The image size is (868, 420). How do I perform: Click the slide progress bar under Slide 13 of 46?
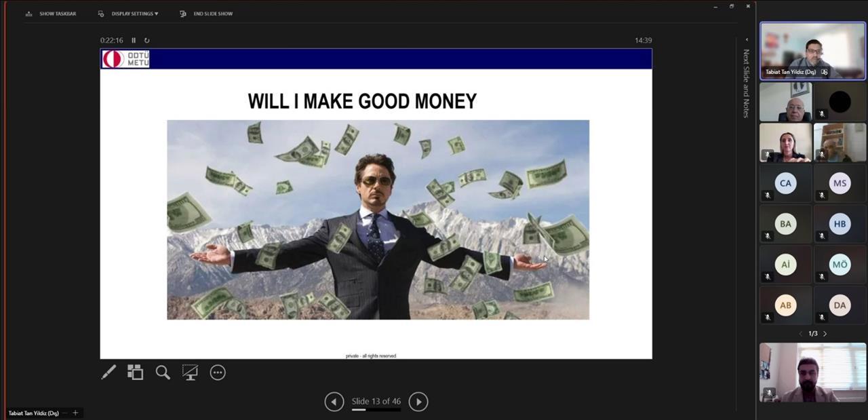[376, 410]
